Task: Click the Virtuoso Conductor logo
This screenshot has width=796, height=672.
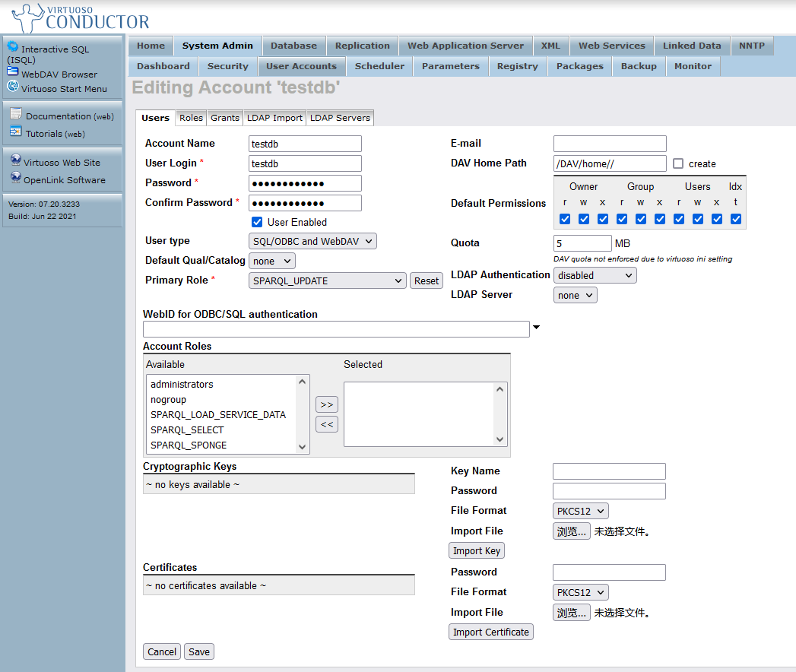Action: 76,17
